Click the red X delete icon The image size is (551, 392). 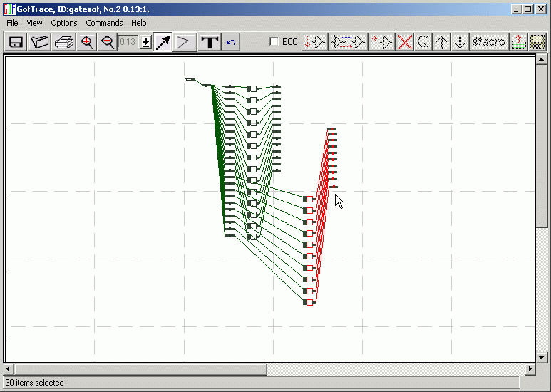(405, 42)
